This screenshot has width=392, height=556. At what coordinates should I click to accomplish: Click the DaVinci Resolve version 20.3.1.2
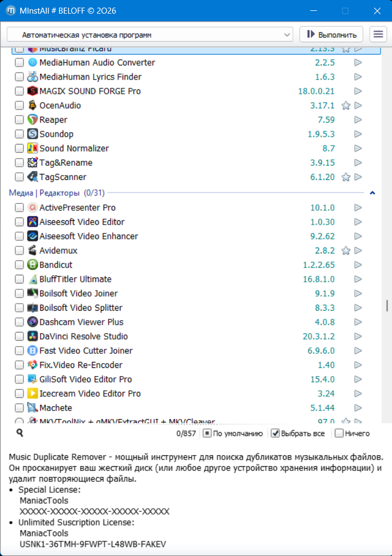point(318,336)
